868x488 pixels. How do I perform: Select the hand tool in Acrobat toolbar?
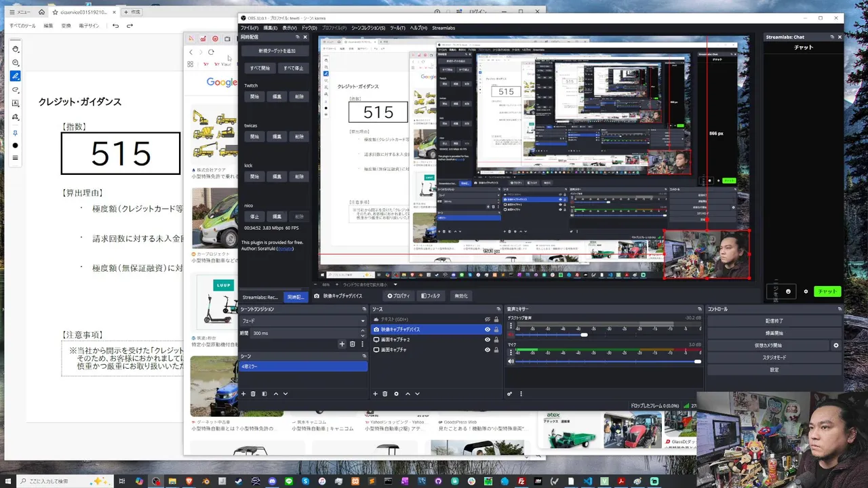click(x=15, y=49)
